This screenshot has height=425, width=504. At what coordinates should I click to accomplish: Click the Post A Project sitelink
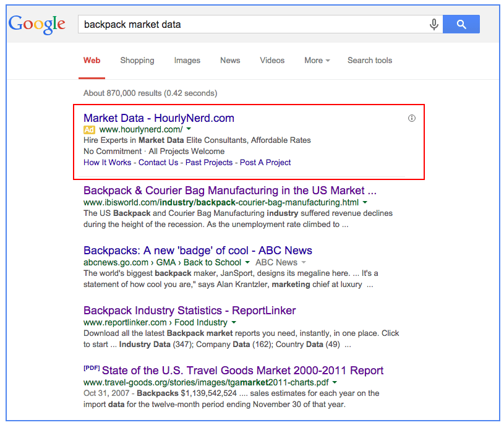tap(265, 163)
